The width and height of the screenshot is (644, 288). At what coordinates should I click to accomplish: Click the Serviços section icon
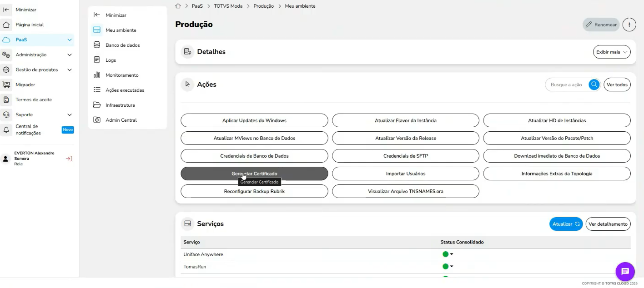pos(187,223)
